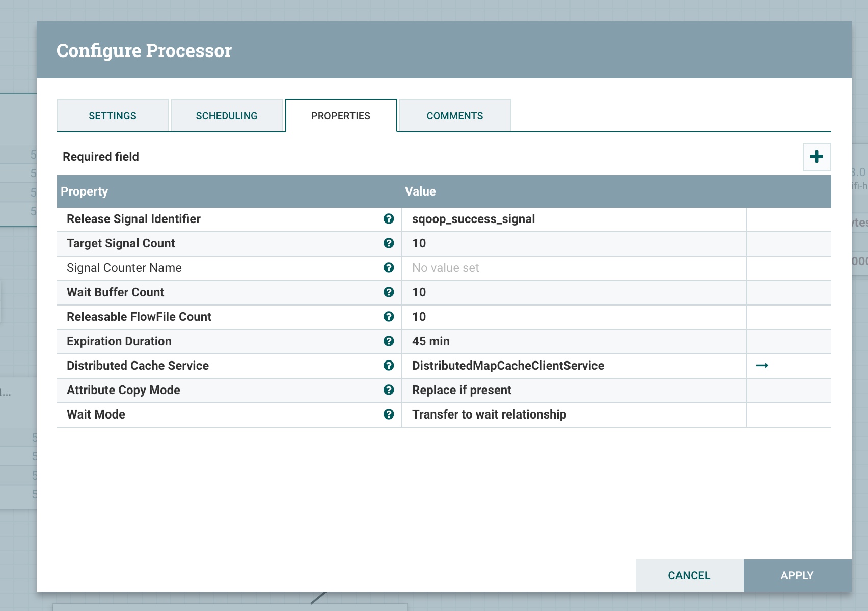The height and width of the screenshot is (611, 868).
Task: Switch to the Settings tab
Action: [113, 115]
